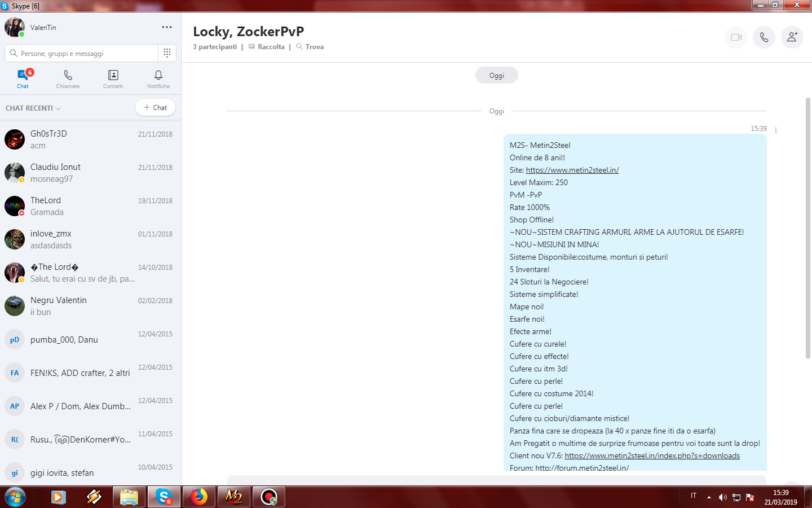This screenshot has height=508, width=812.
Task: Open the Raccolta gallery
Action: coord(267,47)
